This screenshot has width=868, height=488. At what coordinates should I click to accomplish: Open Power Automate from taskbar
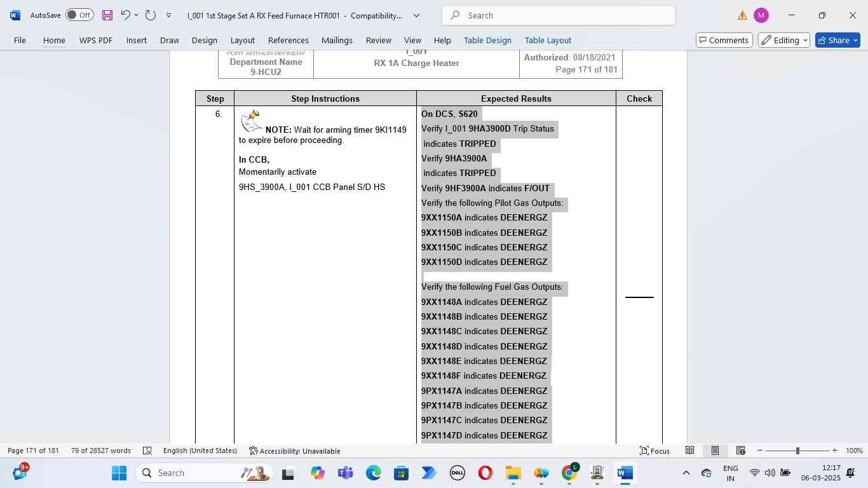tap(429, 473)
